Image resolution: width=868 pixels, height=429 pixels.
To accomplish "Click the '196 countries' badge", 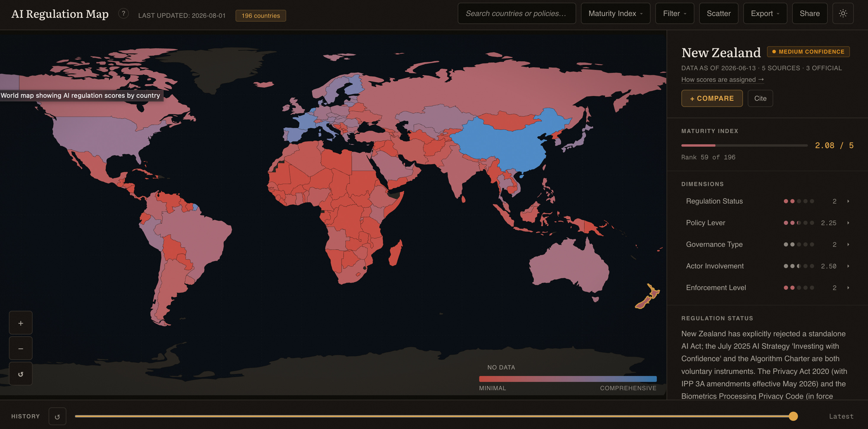I will click(x=260, y=15).
